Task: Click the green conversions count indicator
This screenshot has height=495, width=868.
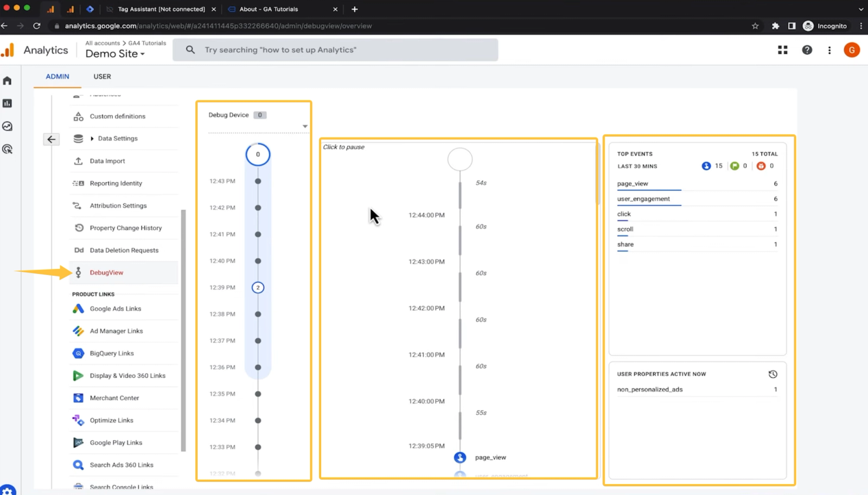Action: click(738, 166)
